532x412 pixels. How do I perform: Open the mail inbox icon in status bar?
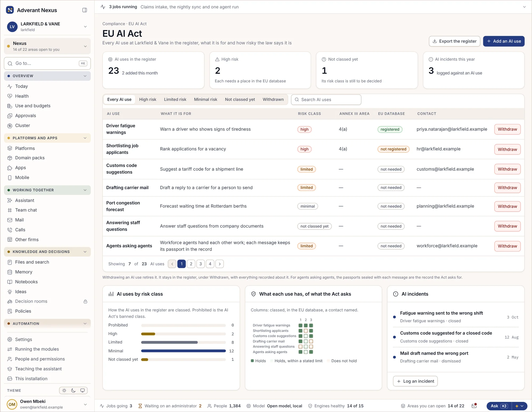coord(474,406)
